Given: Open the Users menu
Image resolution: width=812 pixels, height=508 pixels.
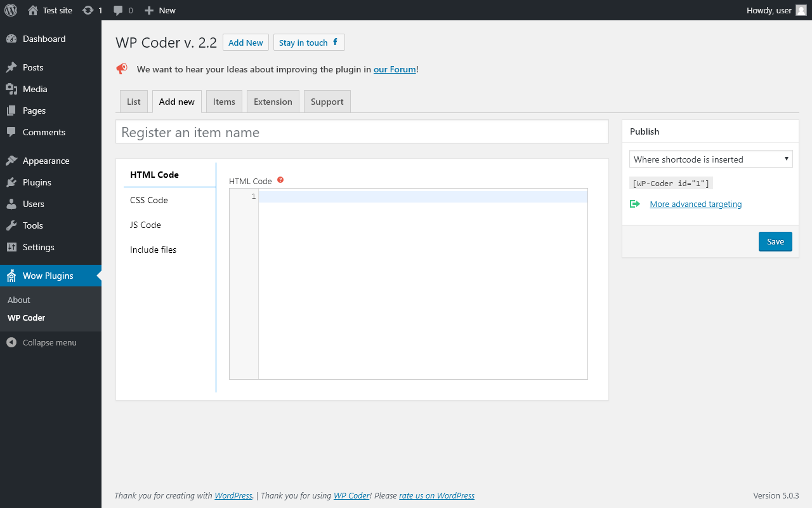Looking at the screenshot, I should point(51,204).
